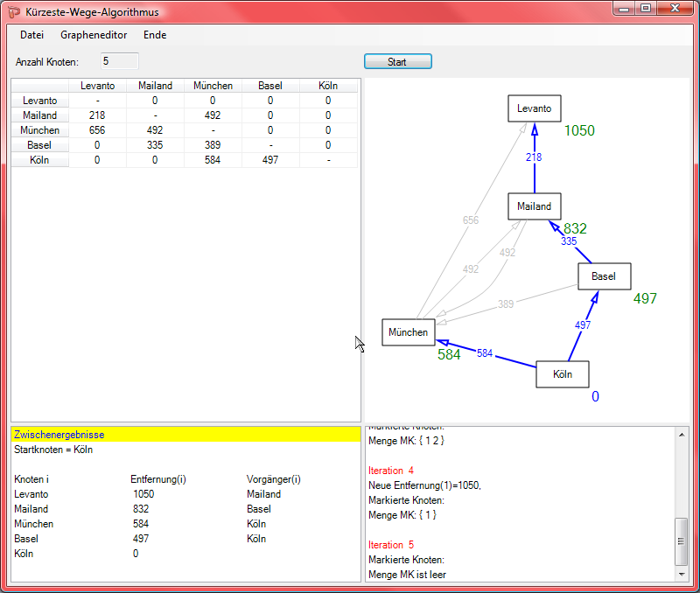
Task: Open the Grapheneditor menu
Action: click(x=94, y=35)
